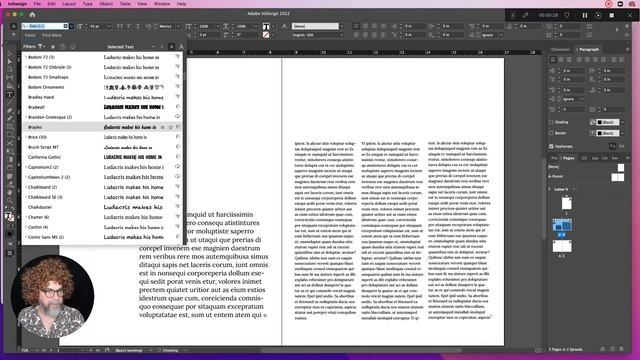
Task: Expand the Charter font family
Action: [26, 217]
